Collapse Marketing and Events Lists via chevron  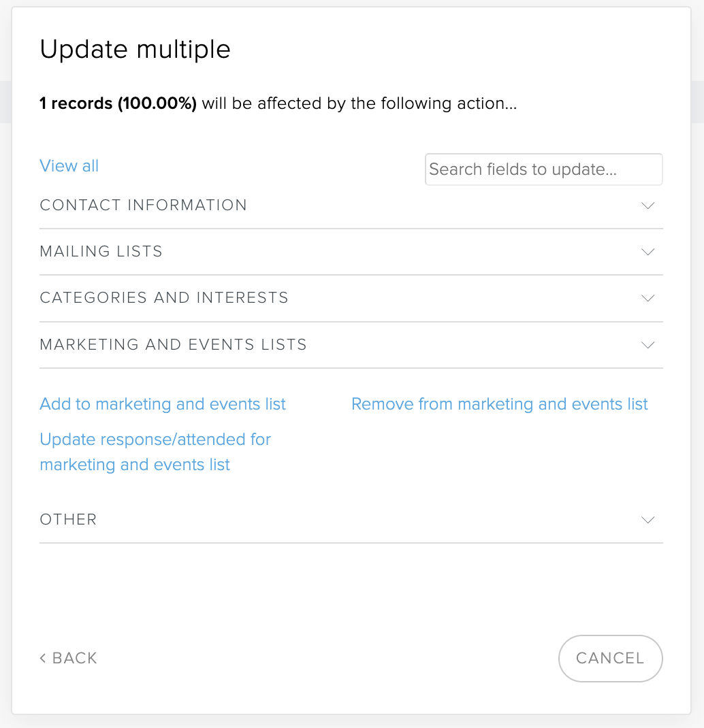[x=647, y=344]
